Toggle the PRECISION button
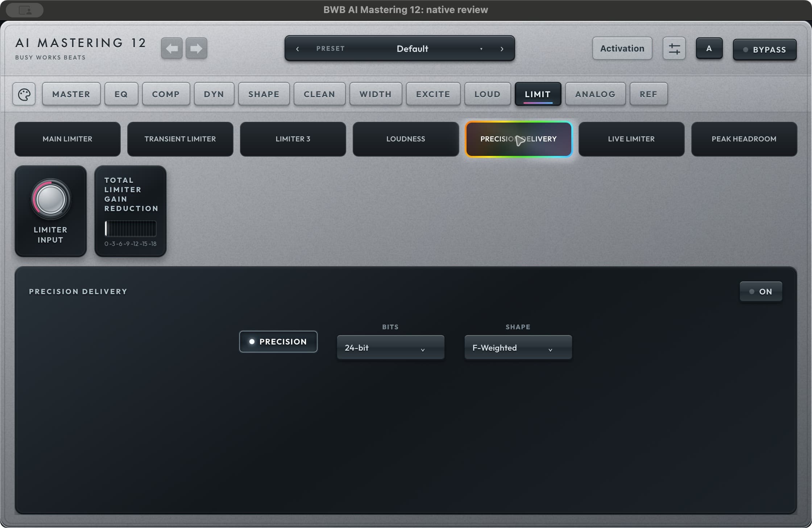Viewport: 812px width, 528px height. click(x=278, y=342)
